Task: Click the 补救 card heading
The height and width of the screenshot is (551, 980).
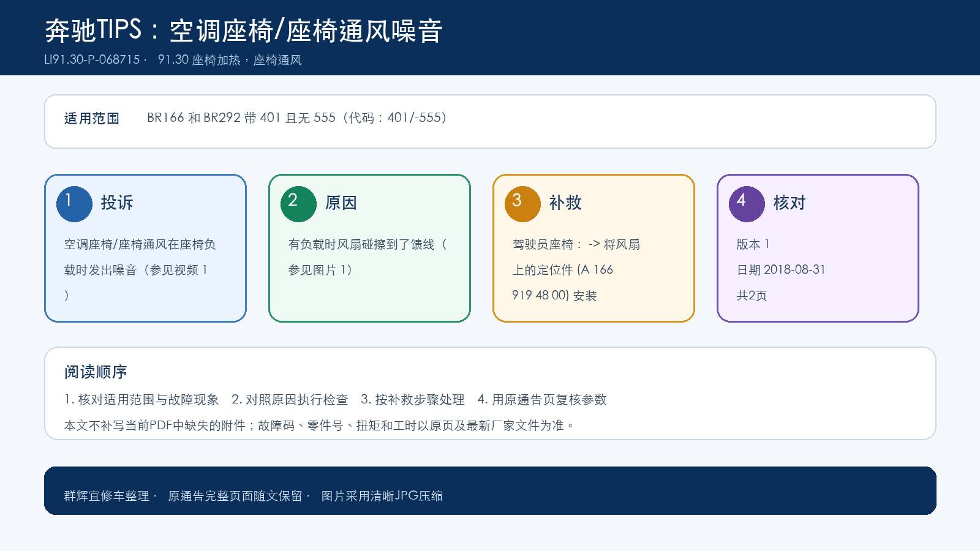Action: (x=565, y=203)
